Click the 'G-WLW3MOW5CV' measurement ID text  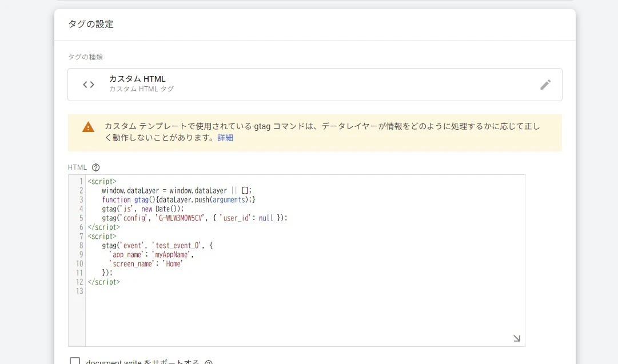[x=180, y=218]
